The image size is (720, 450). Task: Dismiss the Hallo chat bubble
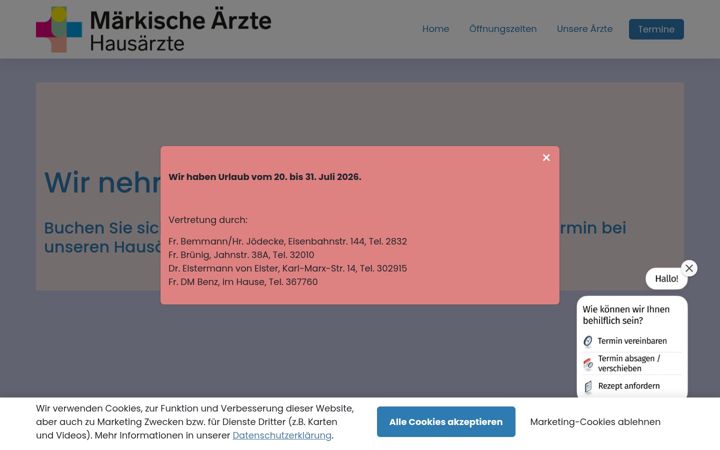[x=689, y=268]
